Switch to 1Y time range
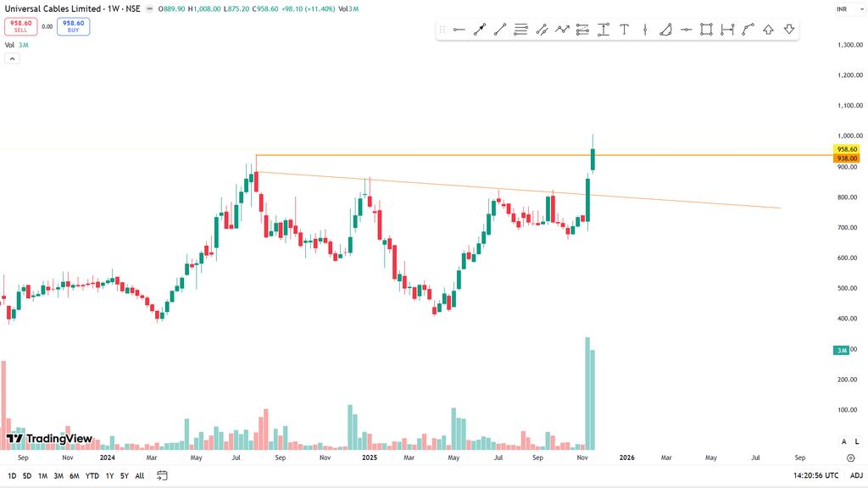The image size is (868, 488). click(x=109, y=476)
